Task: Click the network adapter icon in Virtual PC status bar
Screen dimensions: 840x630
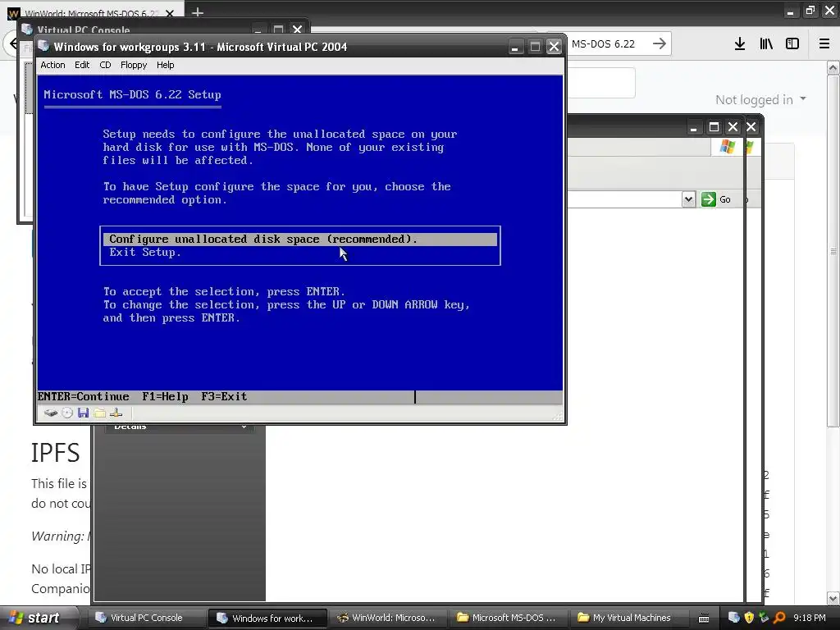Action: [116, 413]
